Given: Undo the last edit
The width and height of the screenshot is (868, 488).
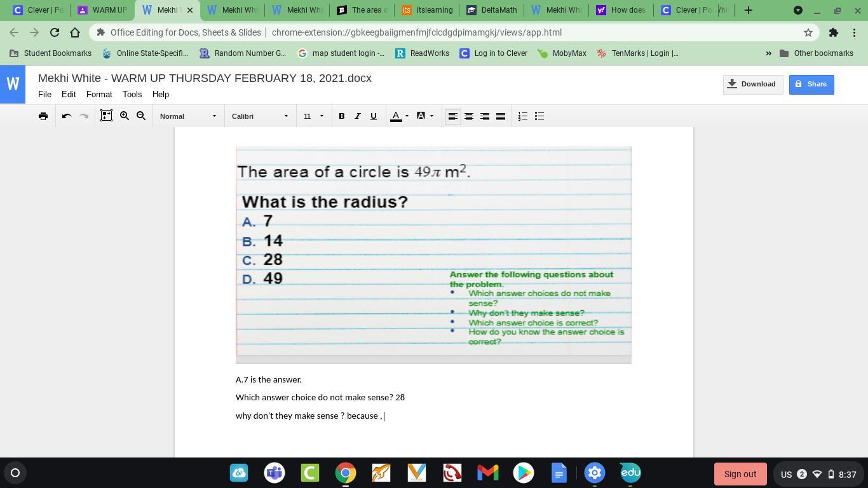Looking at the screenshot, I should (67, 116).
